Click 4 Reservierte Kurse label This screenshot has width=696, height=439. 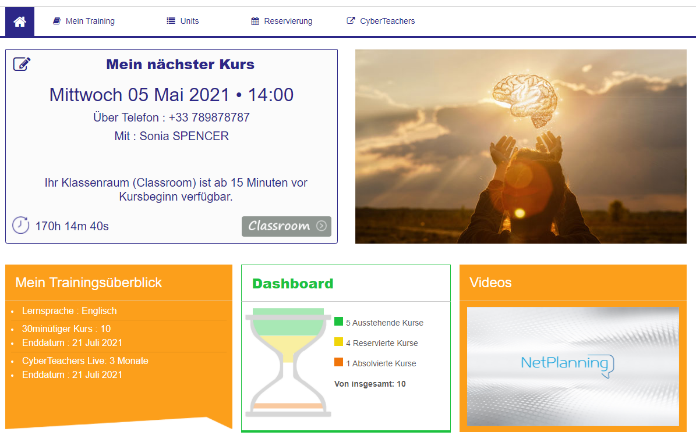coord(382,343)
